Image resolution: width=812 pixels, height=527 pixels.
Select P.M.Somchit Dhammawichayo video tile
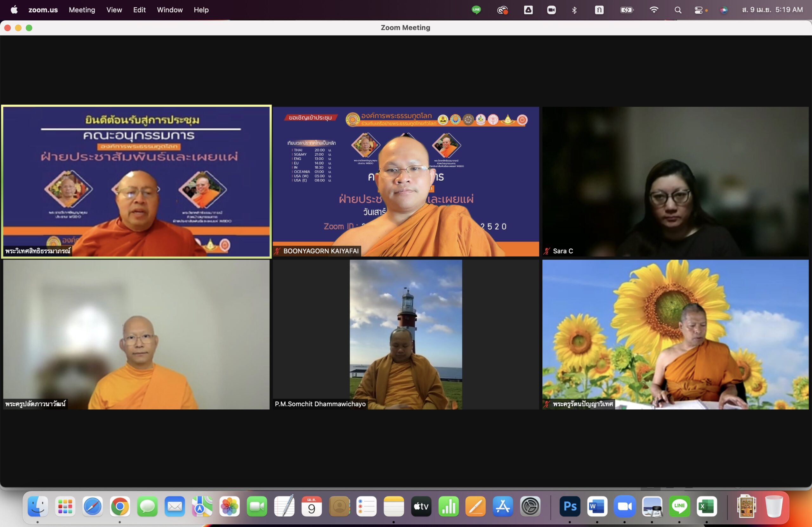406,334
